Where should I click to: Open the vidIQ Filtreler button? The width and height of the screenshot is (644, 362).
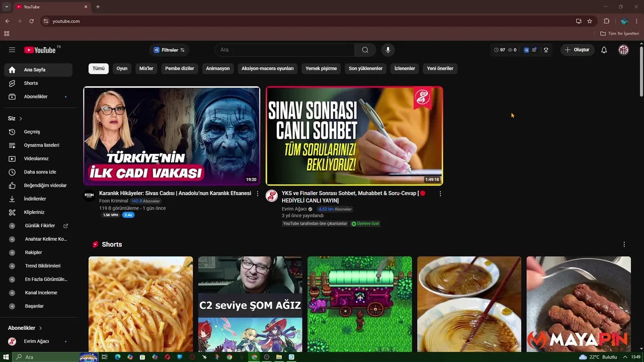[169, 50]
